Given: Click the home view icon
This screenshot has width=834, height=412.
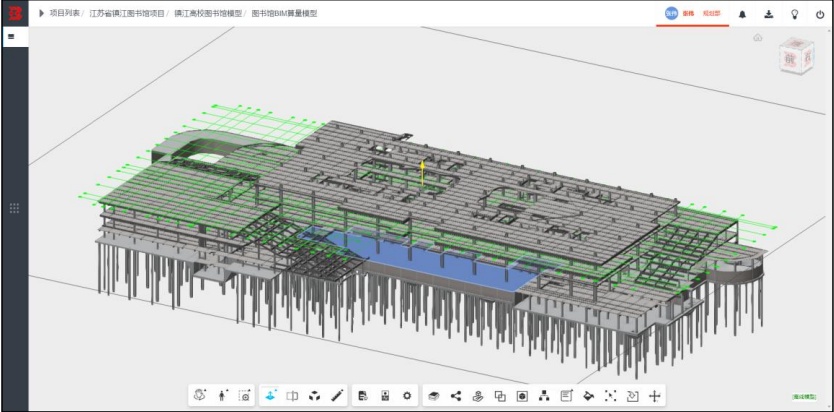Looking at the screenshot, I should point(758,37).
